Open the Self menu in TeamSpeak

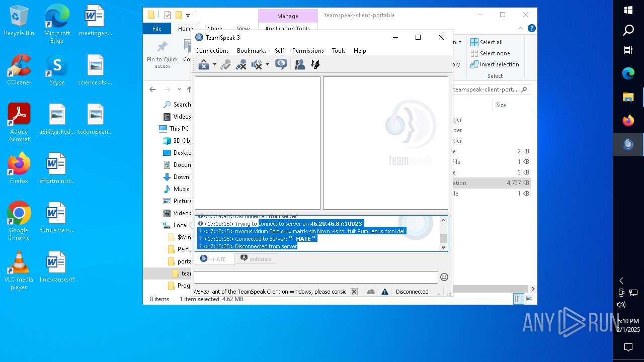280,51
